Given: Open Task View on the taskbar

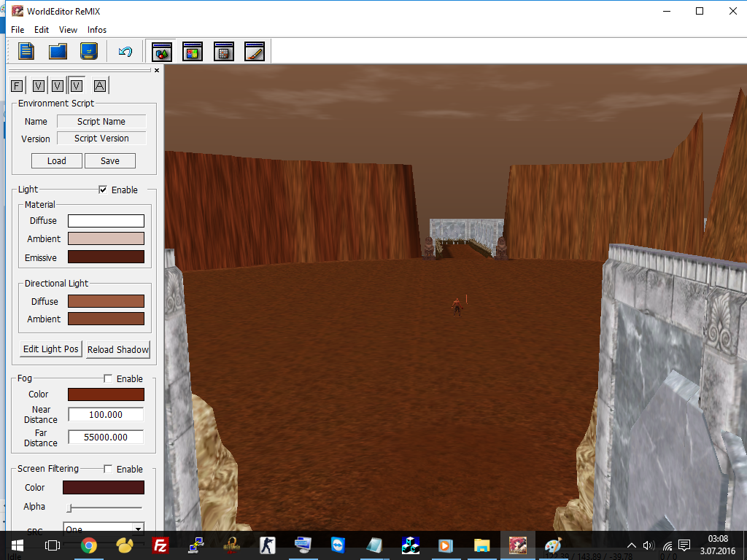Looking at the screenshot, I should coord(53,545).
